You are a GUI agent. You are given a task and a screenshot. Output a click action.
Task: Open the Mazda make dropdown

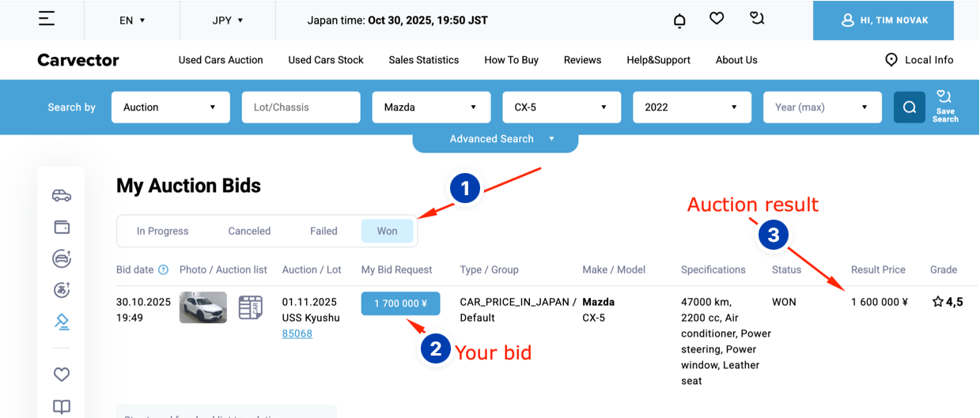click(431, 107)
